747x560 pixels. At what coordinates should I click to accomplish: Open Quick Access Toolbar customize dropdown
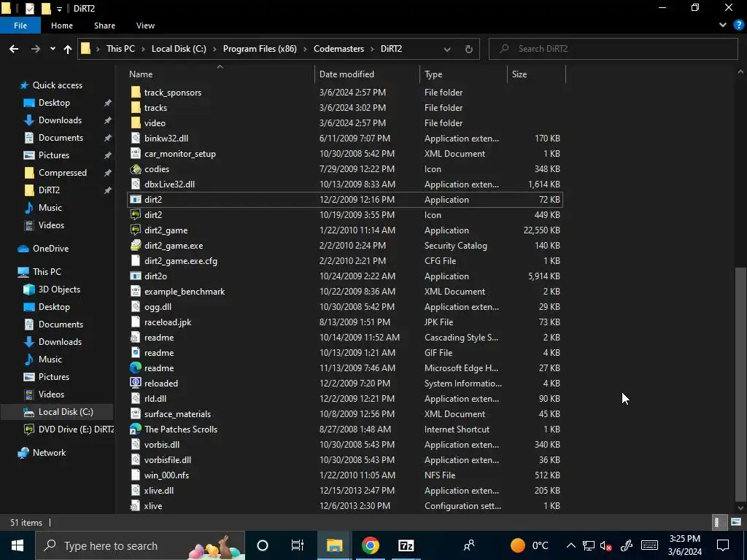coord(60,9)
